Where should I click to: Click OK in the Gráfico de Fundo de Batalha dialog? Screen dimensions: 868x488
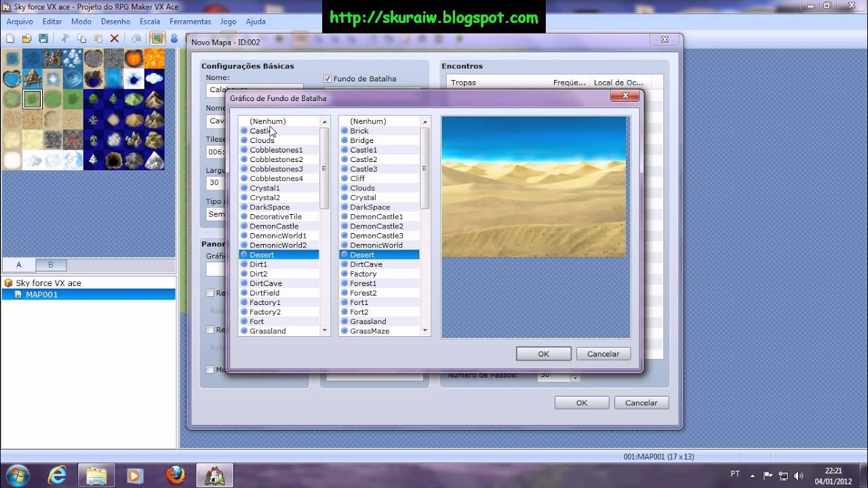pyautogui.click(x=543, y=354)
